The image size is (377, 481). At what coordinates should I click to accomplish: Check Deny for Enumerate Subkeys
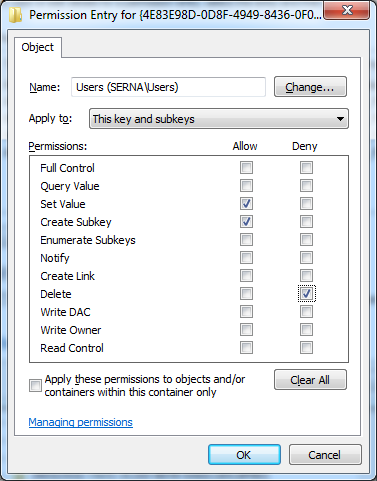306,240
